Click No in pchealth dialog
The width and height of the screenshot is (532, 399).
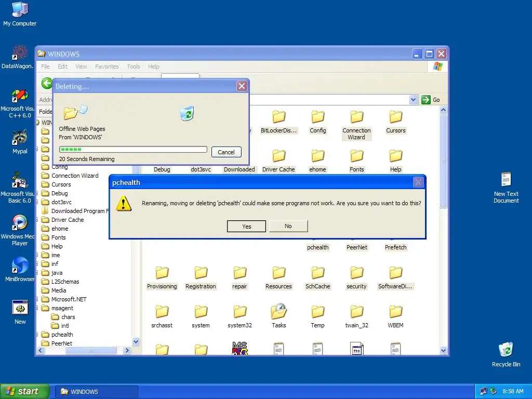point(288,226)
